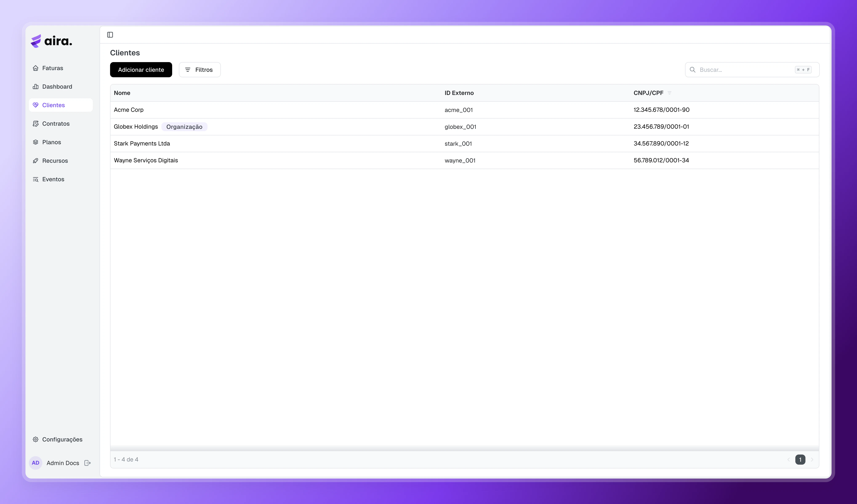Select the Dashboard icon in the sidebar
Viewport: 857px width, 504px height.
click(36, 86)
